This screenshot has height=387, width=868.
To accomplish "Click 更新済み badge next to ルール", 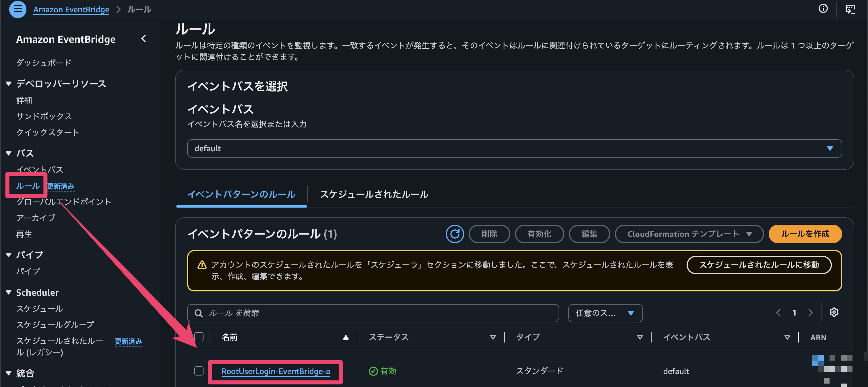I will click(x=61, y=186).
